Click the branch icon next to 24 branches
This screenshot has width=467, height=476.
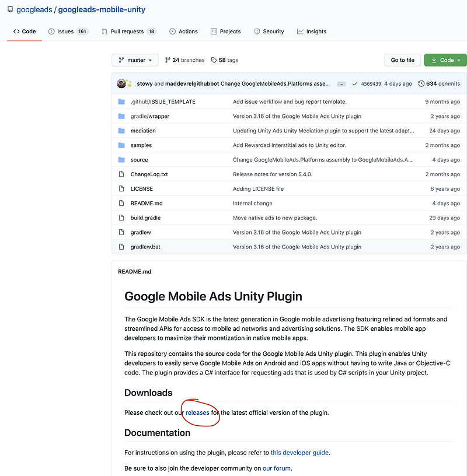[x=168, y=60]
